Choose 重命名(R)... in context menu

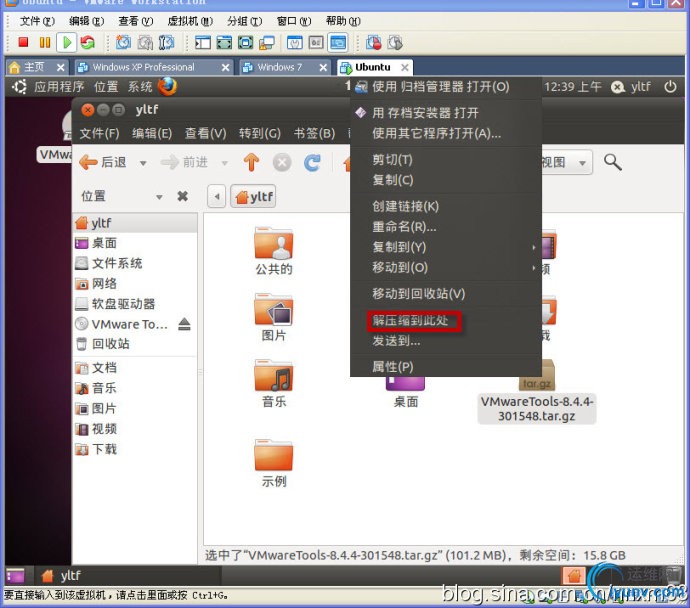(446, 227)
